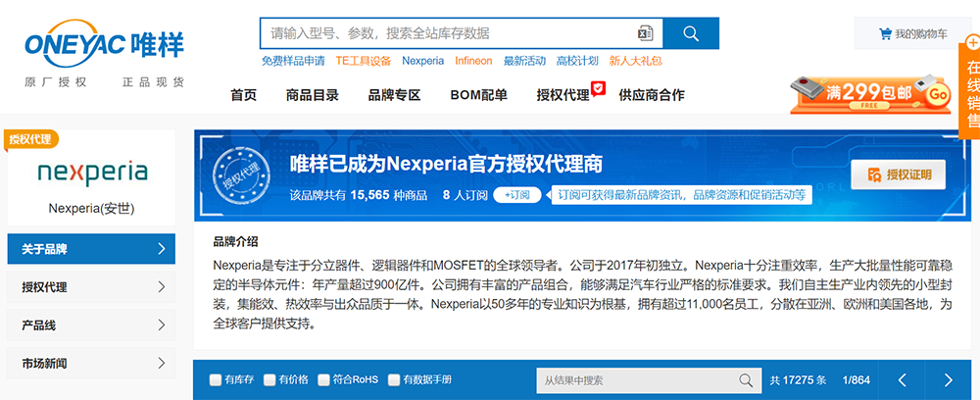Click the 品牌介绍 heading
The height and width of the screenshot is (400, 980).
pyautogui.click(x=235, y=242)
